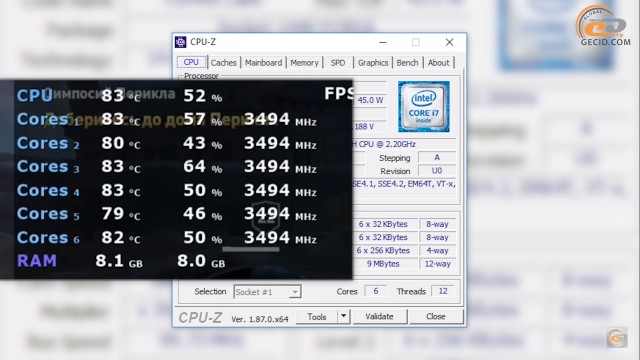Minimize the CPU-Z window
Image resolution: width=640 pixels, height=360 pixels.
point(382,42)
